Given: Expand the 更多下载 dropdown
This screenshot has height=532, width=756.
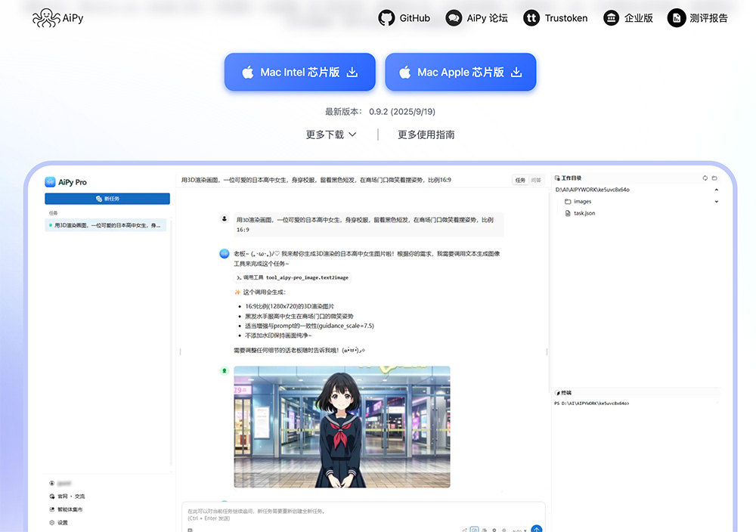Looking at the screenshot, I should point(331,135).
